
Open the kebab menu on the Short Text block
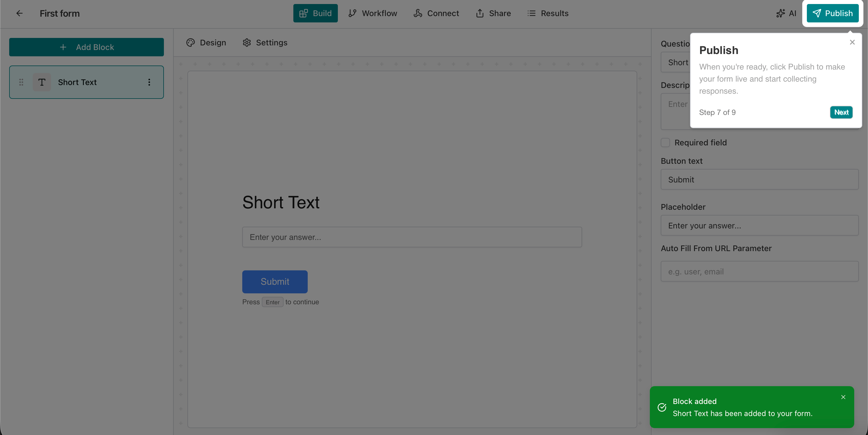point(149,82)
